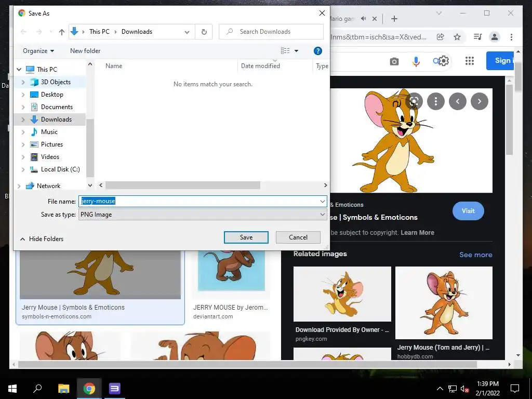Open the Google apps grid
Viewport: 532px width, 399px height.
click(x=470, y=61)
